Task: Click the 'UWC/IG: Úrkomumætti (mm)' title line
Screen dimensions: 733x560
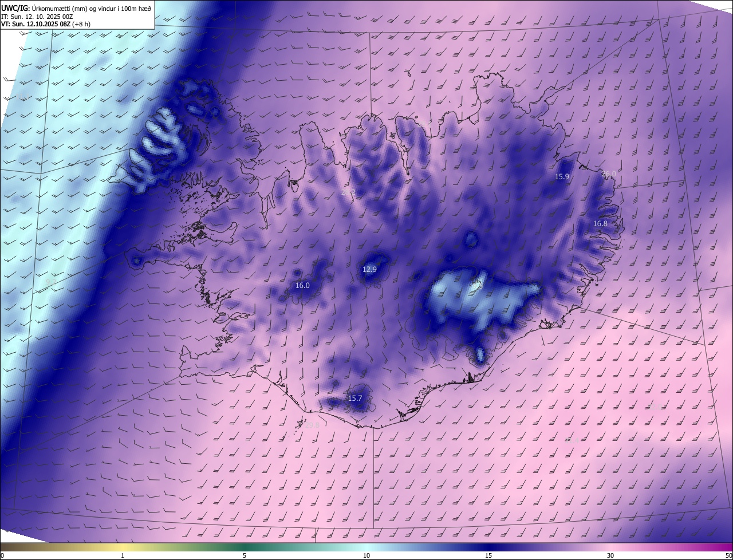Action: (76, 8)
